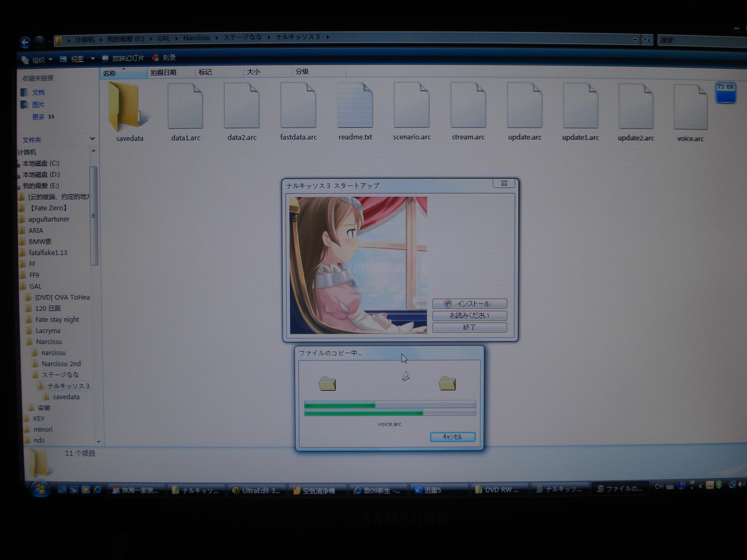The height and width of the screenshot is (560, 747).
Task: Sort by the 分级 column header
Action: click(319, 71)
